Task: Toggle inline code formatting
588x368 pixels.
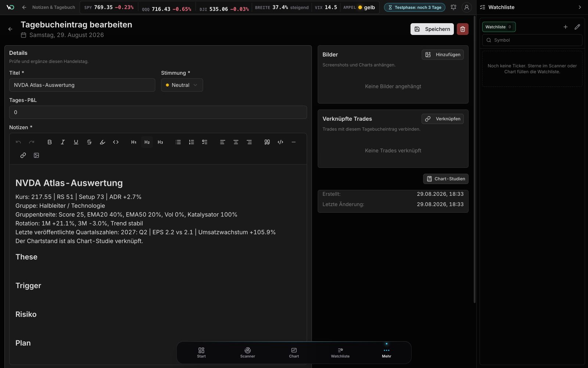Action: click(116, 142)
